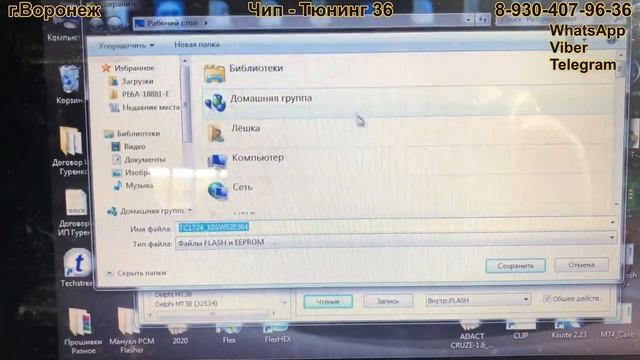Click the Сохранить button

(x=516, y=266)
